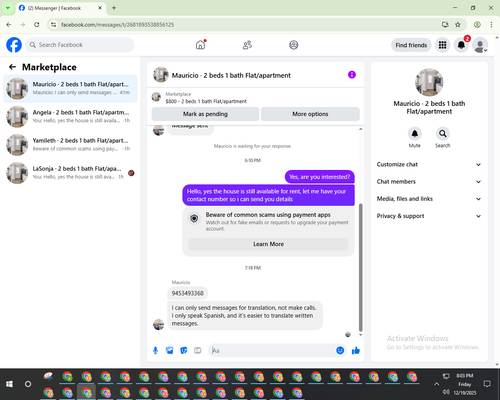Click Mark as pending button
This screenshot has width=500, height=400.
coord(205,114)
